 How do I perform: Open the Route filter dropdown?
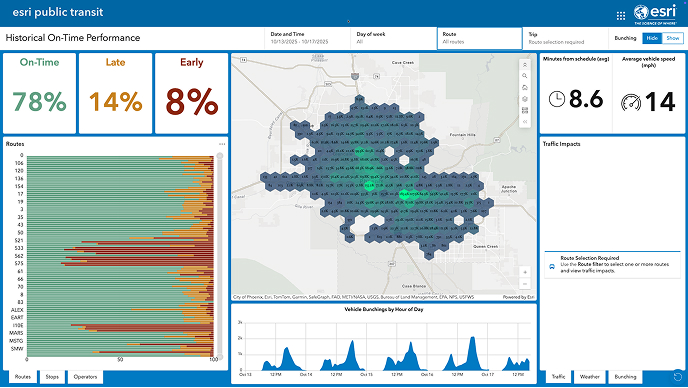tap(480, 38)
